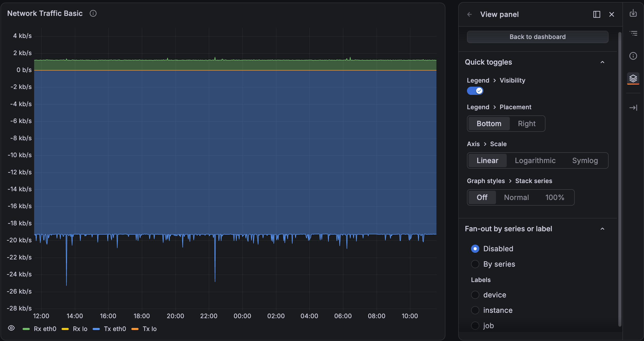Click the Back to dashboard button
Viewport: 644px width, 341px height.
pyautogui.click(x=538, y=37)
